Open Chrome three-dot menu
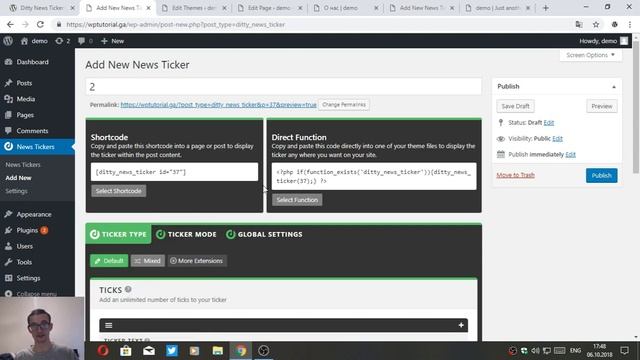 630,24
